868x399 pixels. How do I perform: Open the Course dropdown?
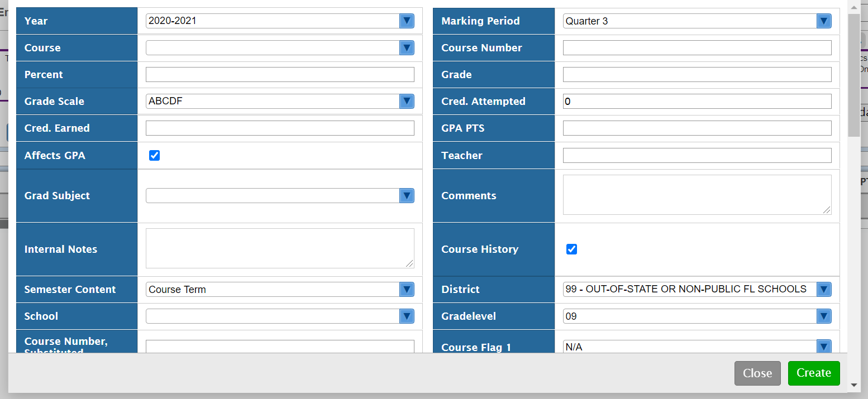pos(280,48)
